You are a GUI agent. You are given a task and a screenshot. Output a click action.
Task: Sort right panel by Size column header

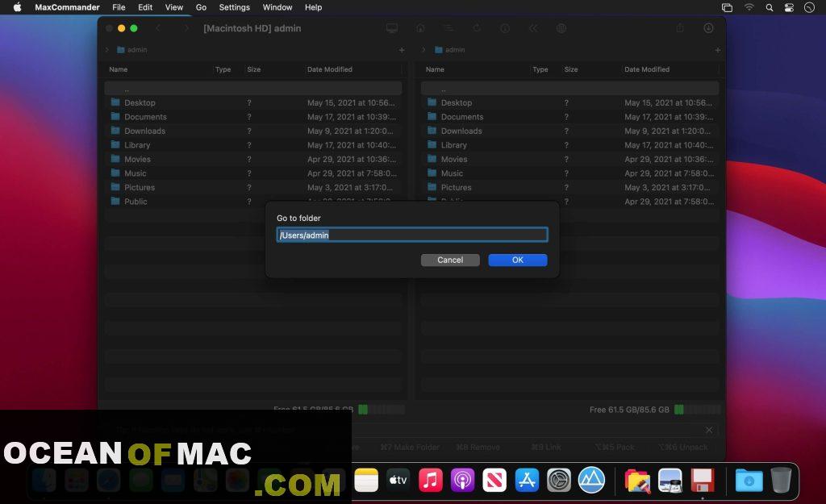[x=571, y=69]
